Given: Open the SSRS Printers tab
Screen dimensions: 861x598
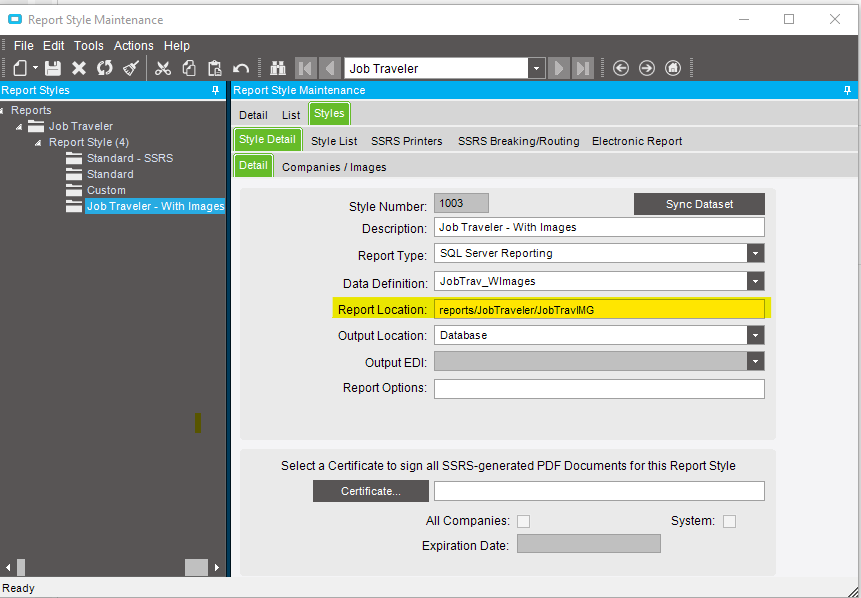Looking at the screenshot, I should (x=406, y=141).
